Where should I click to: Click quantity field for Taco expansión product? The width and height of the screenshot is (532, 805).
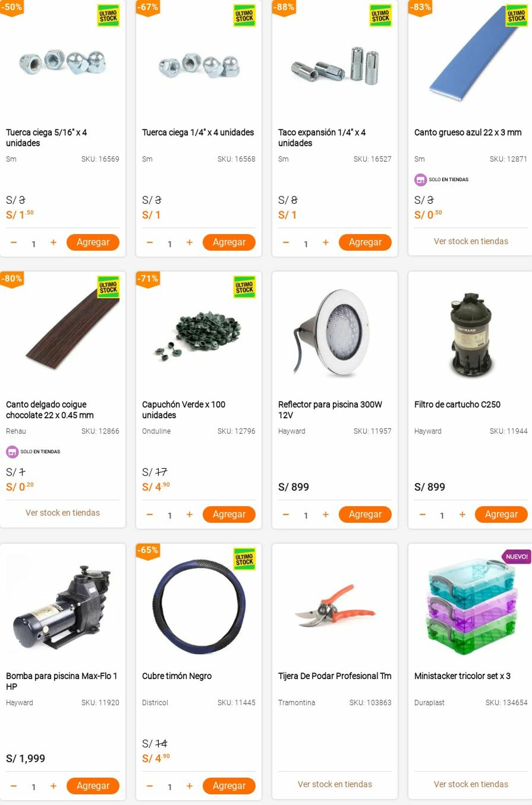(306, 244)
